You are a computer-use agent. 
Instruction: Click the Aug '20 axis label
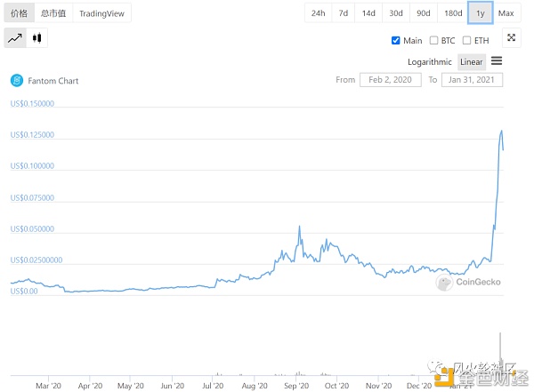(x=255, y=386)
